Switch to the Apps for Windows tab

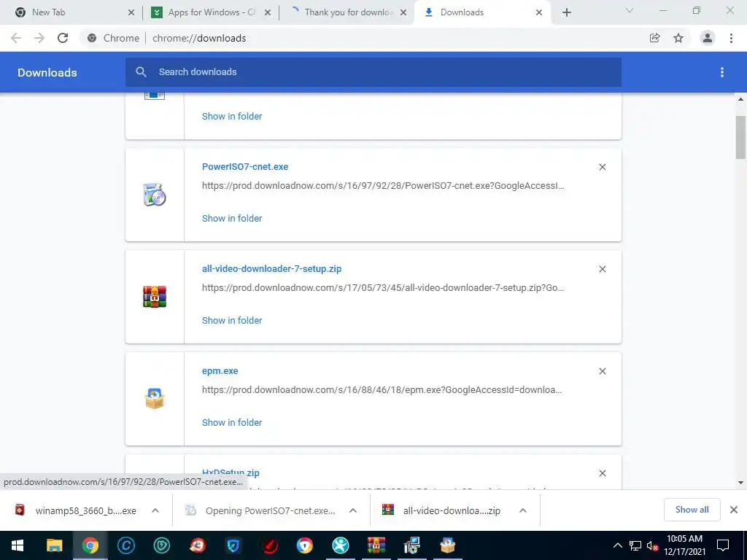pyautogui.click(x=209, y=12)
